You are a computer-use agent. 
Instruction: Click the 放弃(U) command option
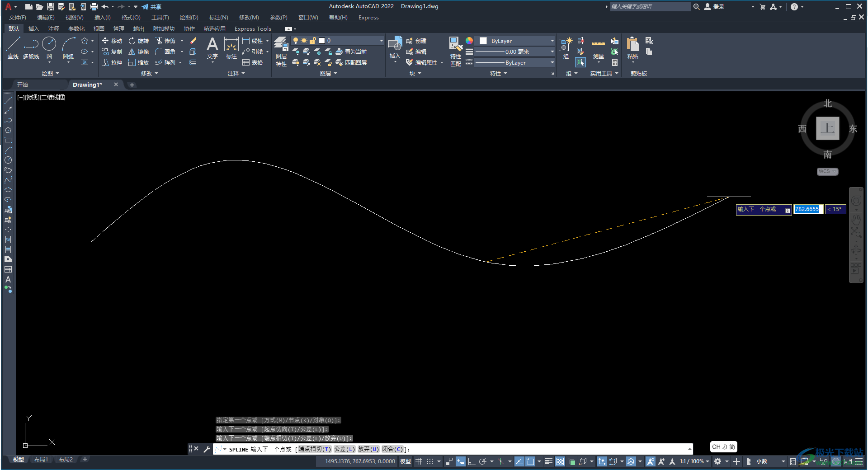pyautogui.click(x=368, y=449)
